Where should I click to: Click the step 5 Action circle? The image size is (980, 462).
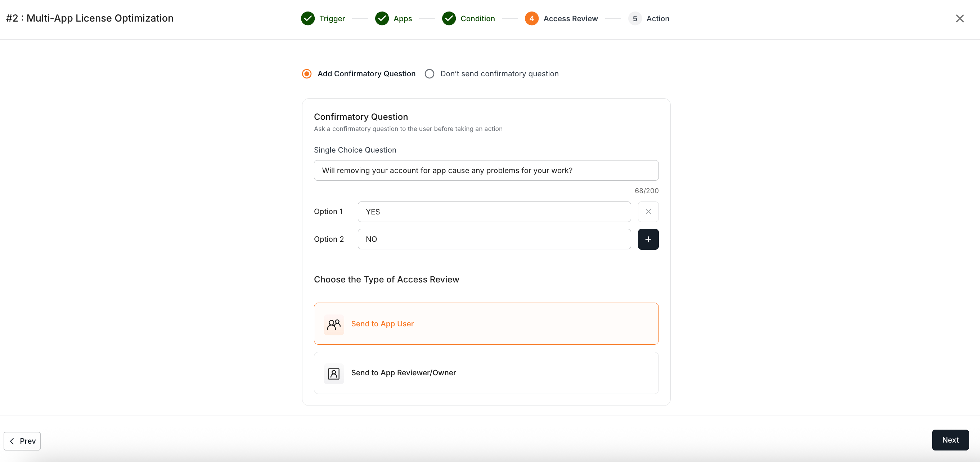click(635, 18)
